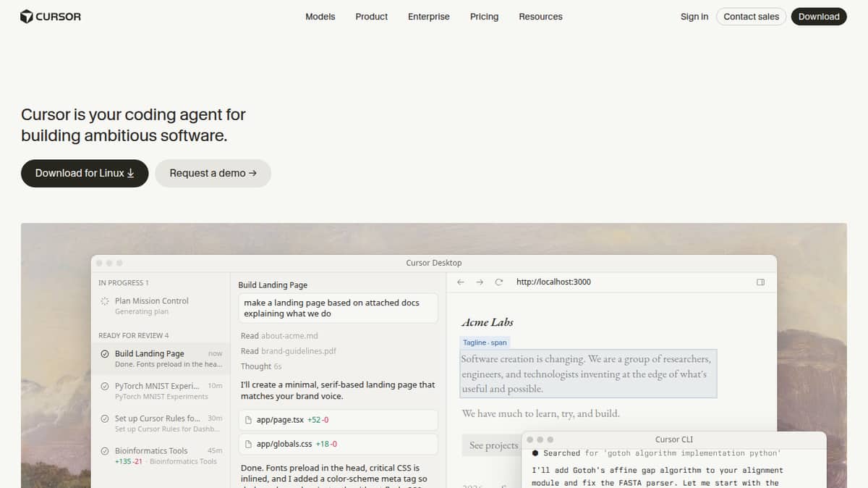Click the Contact sales button

pos(751,17)
